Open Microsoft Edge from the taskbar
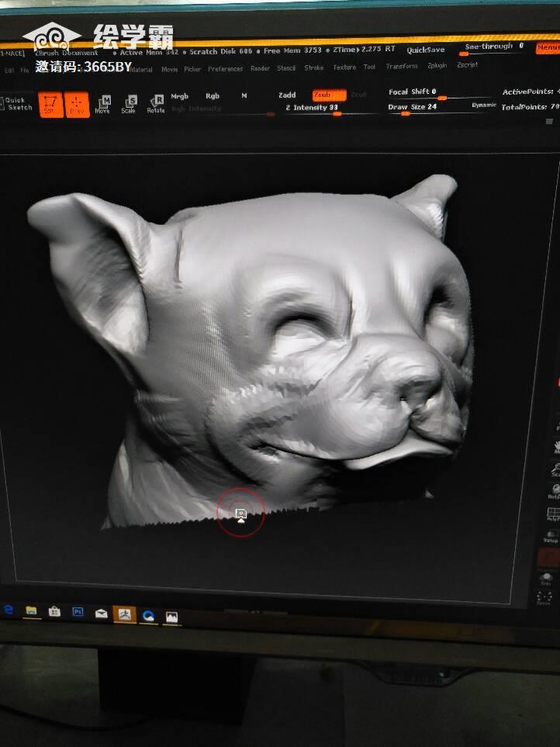Screen dimensions: 560x747 pos(9,610)
